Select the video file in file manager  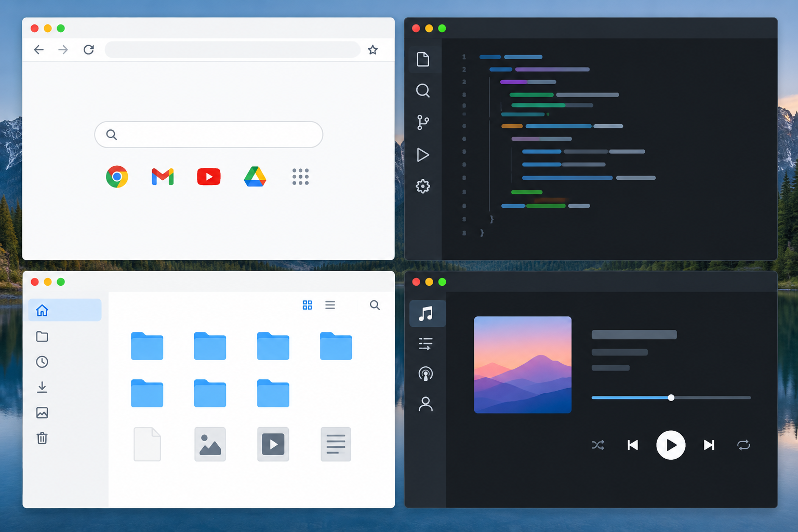pyautogui.click(x=273, y=444)
